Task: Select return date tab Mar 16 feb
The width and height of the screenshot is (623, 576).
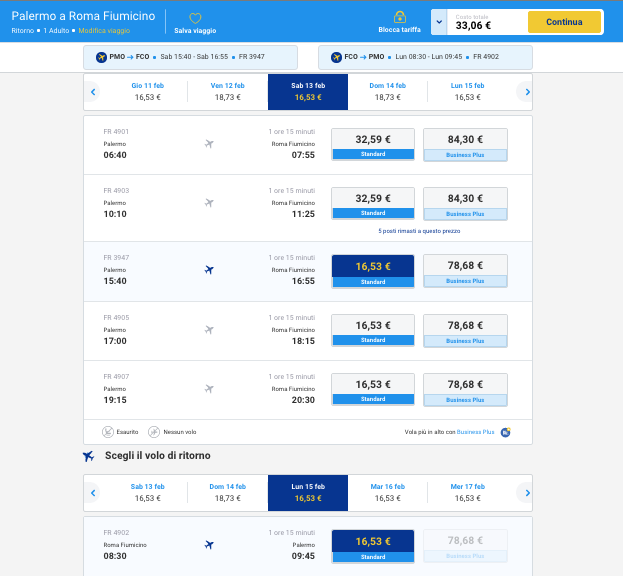Action: (x=387, y=492)
